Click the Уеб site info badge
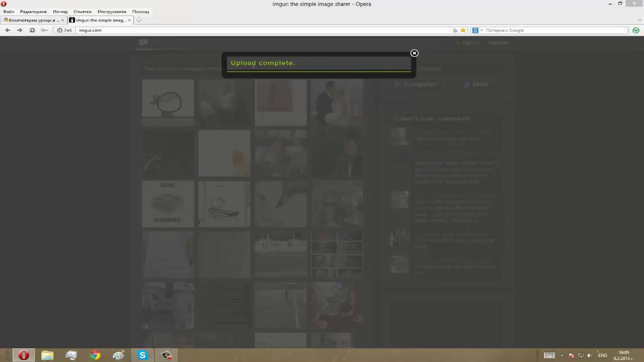This screenshot has height=362, width=644. (65, 30)
